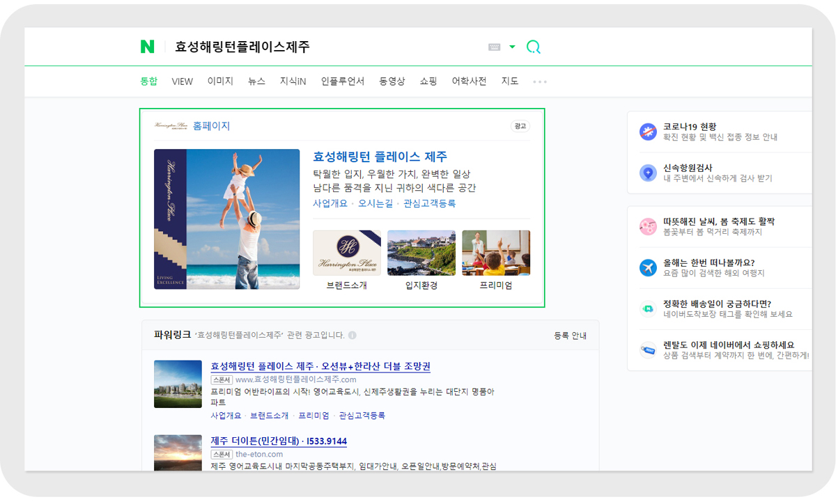The width and height of the screenshot is (836, 504).
Task: Click the rental tag icon
Action: (x=648, y=349)
